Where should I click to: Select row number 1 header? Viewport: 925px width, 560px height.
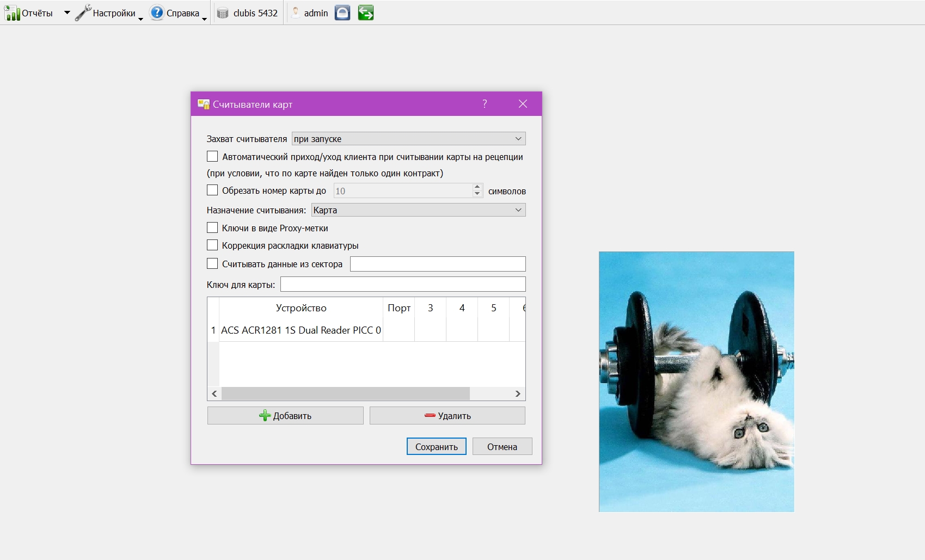click(x=213, y=330)
